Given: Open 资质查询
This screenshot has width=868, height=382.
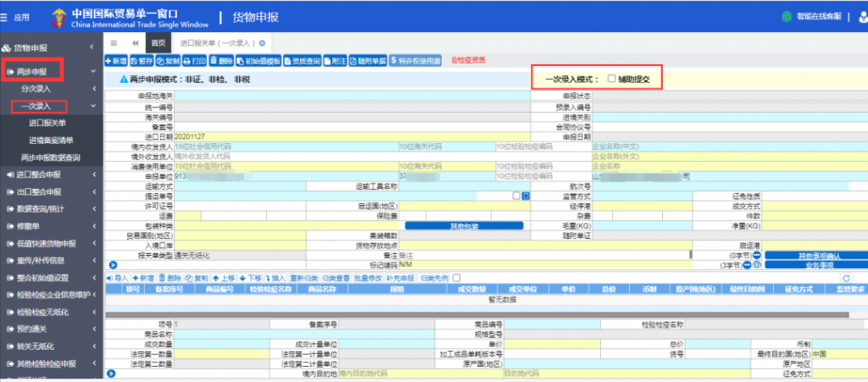Looking at the screenshot, I should (303, 61).
